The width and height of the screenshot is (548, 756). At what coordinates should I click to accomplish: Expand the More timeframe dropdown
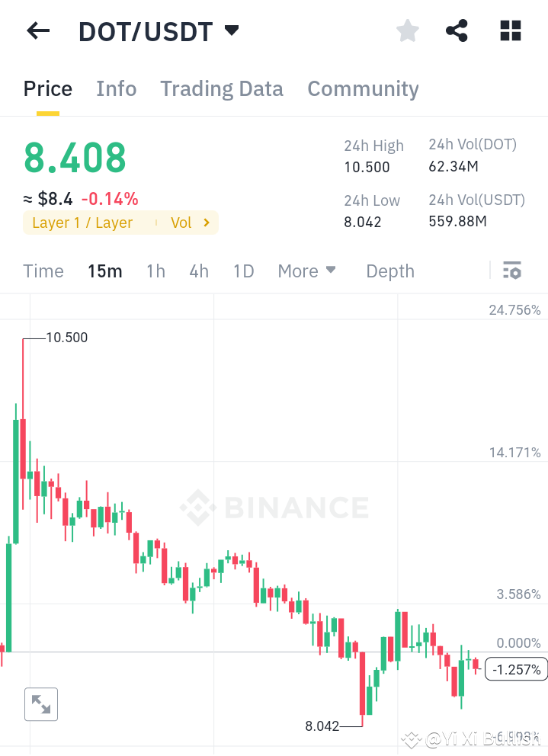point(306,271)
